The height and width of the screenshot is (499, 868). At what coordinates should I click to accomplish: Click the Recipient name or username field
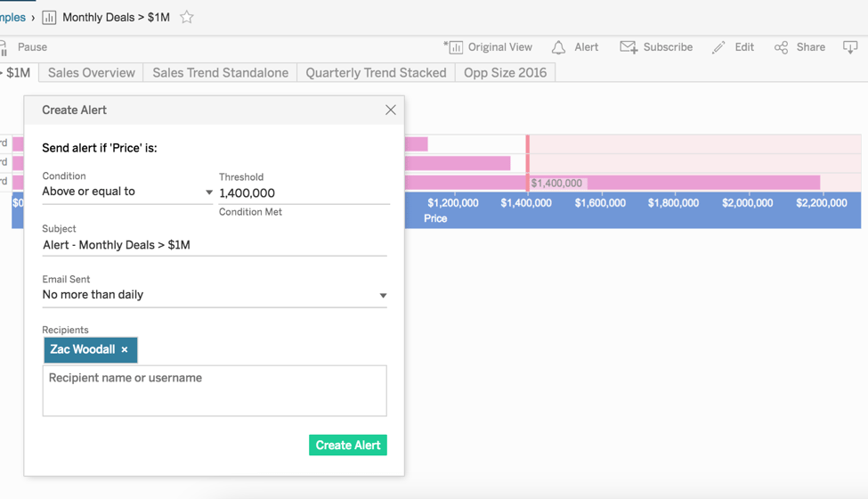pyautogui.click(x=215, y=390)
